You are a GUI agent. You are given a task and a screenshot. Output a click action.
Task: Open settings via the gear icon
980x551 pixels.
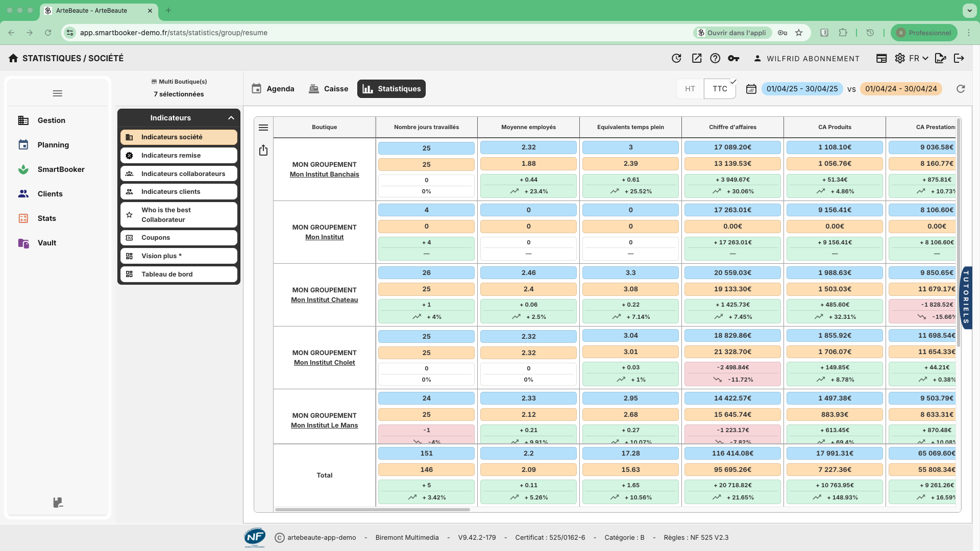[x=900, y=58]
